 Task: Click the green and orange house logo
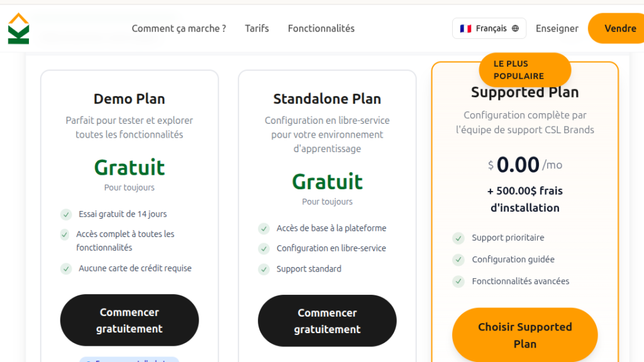pos(19,28)
